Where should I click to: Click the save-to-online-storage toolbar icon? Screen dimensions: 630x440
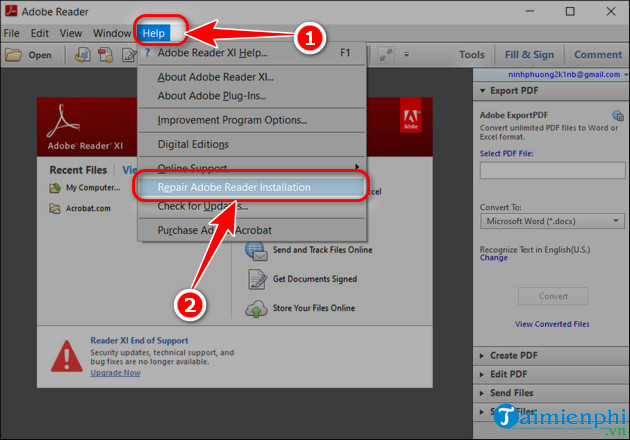(83, 55)
